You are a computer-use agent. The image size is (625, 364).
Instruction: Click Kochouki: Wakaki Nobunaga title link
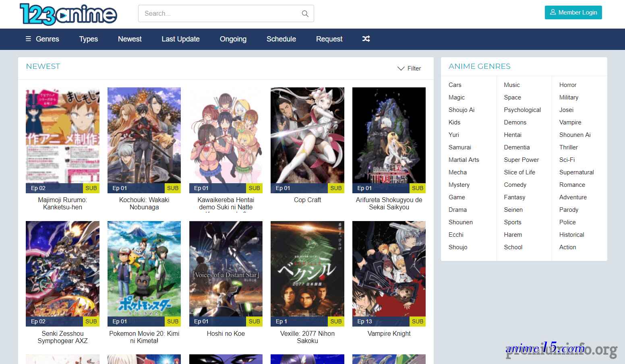[x=144, y=203]
